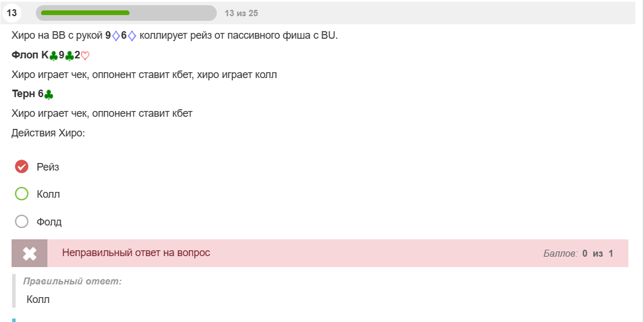Viewport: 644px width, 322px height.
Task: Click the green club suit after K
Action: coord(53,56)
